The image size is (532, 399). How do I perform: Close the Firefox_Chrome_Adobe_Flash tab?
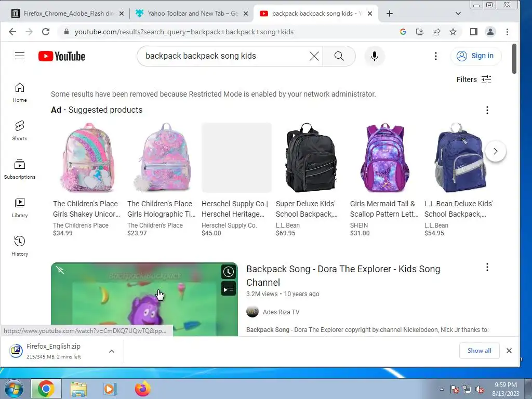pos(122,14)
